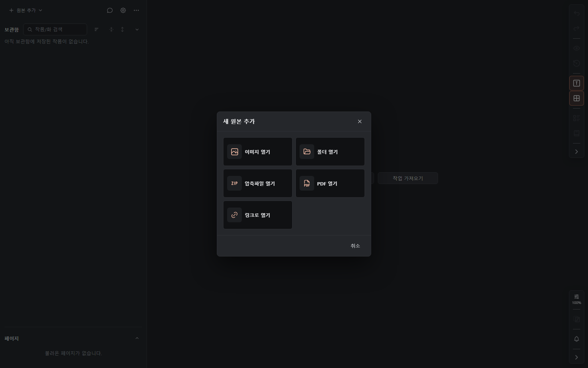Viewport: 588px width, 368px height.
Task: Click the 보관함 label
Action: (x=11, y=30)
